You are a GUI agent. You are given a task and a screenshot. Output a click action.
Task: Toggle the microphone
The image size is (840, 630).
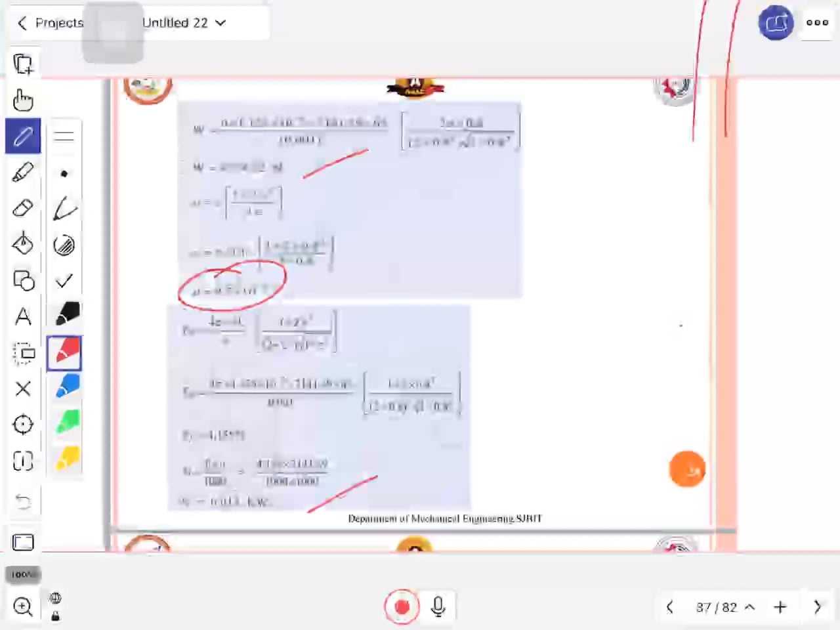click(438, 607)
